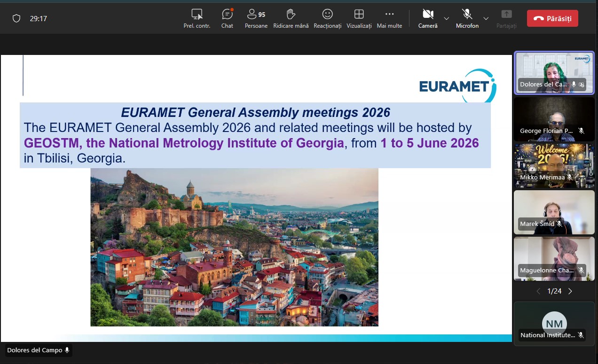Select Mikko Merimaa video tile

(x=554, y=165)
